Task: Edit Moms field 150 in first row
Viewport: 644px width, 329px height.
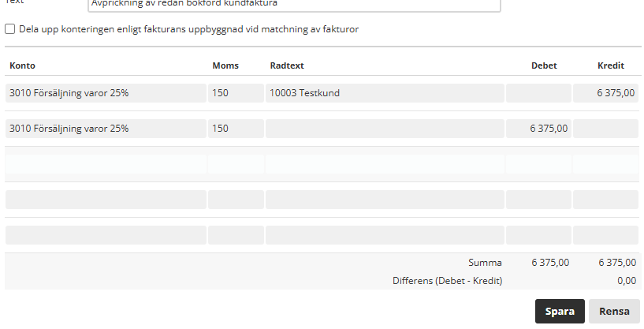Action: click(x=236, y=93)
